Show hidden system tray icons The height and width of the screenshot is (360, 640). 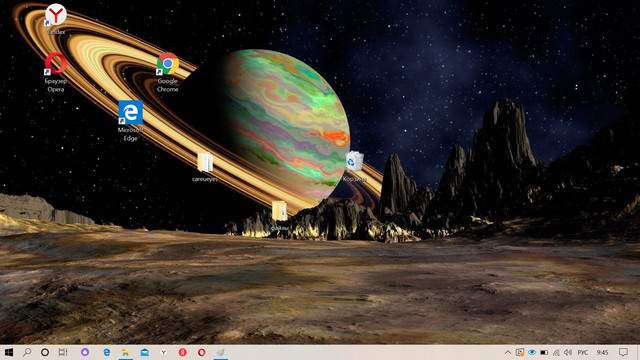pos(508,352)
